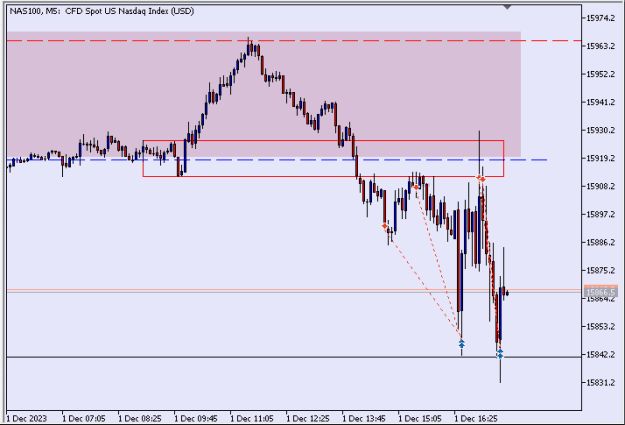Click the 15875.2 price scale label
Screen dimensions: 625x425
point(600,270)
